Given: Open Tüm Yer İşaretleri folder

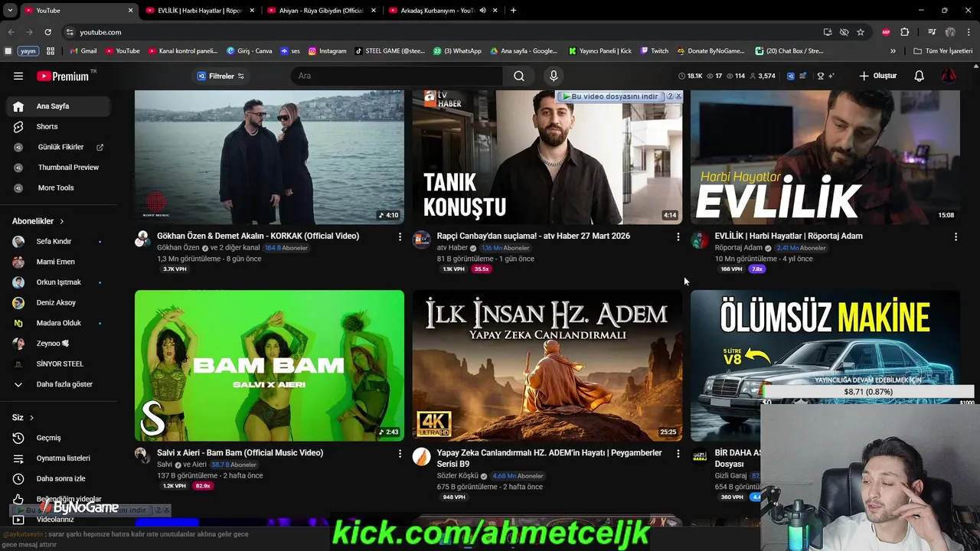Looking at the screenshot, I should (943, 51).
